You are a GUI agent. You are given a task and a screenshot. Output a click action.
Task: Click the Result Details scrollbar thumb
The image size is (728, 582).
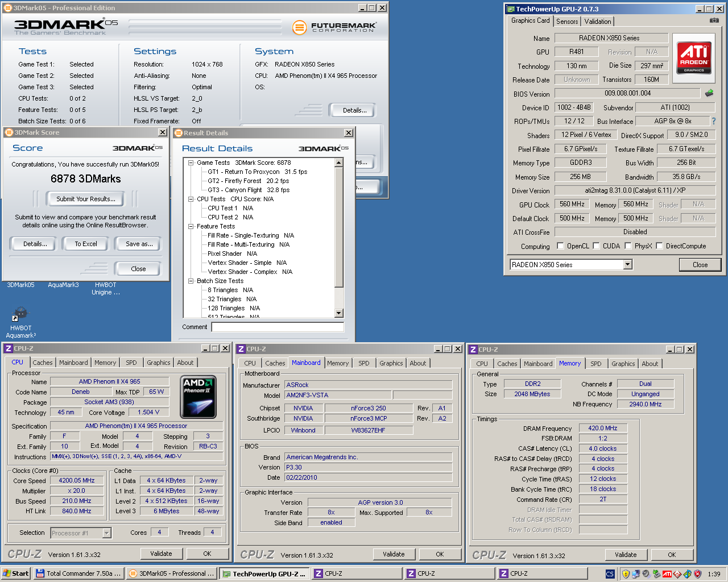coord(339,227)
